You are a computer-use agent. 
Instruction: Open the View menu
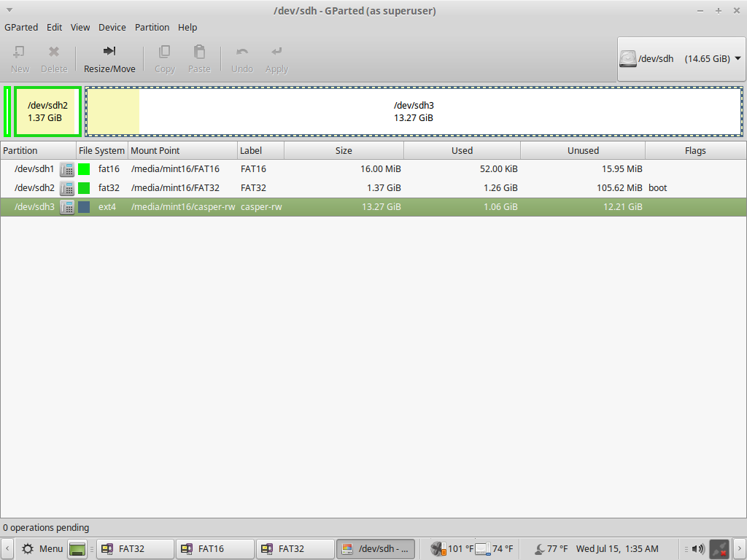80,27
